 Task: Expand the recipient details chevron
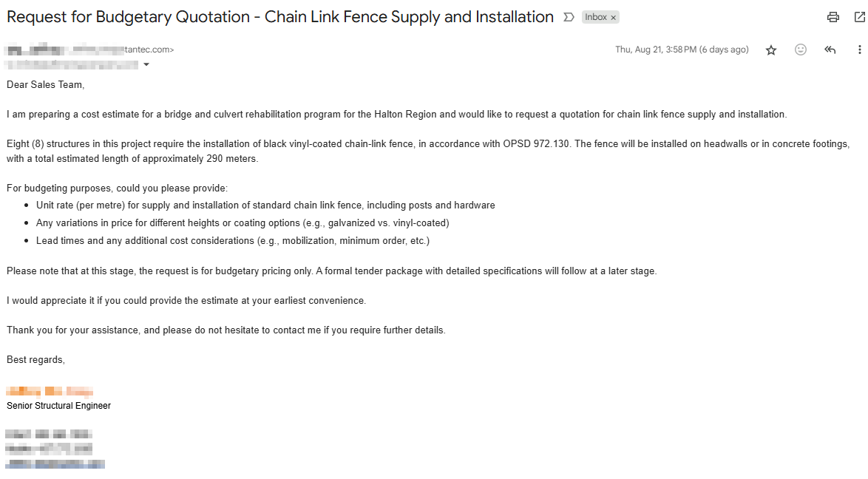tap(146, 64)
